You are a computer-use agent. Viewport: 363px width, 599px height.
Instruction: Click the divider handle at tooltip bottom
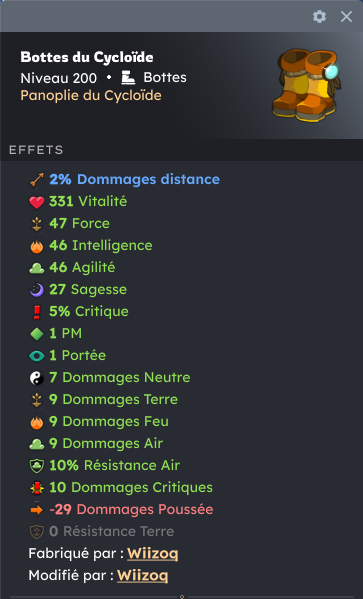pos(182,596)
